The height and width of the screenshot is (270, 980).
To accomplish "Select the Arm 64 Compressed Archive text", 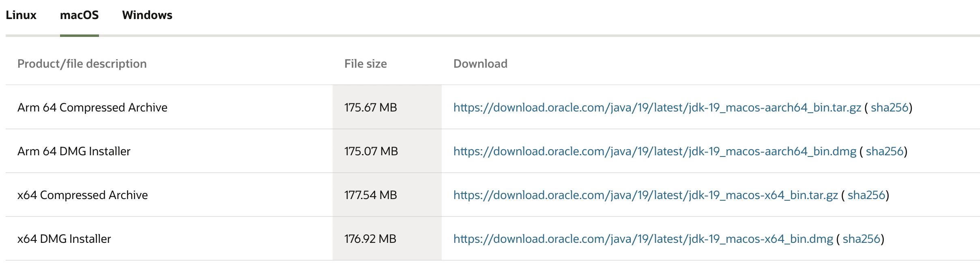I will [x=92, y=107].
